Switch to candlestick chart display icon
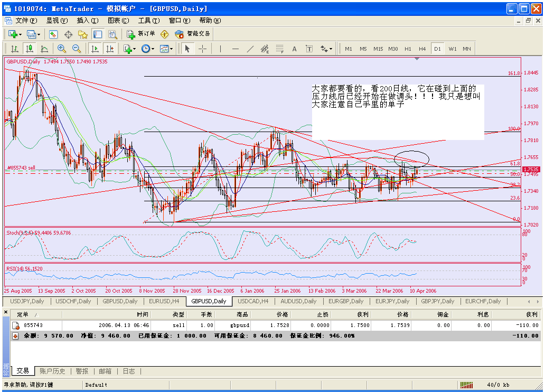Image resolution: width=545 pixels, height=392 pixels. point(30,49)
